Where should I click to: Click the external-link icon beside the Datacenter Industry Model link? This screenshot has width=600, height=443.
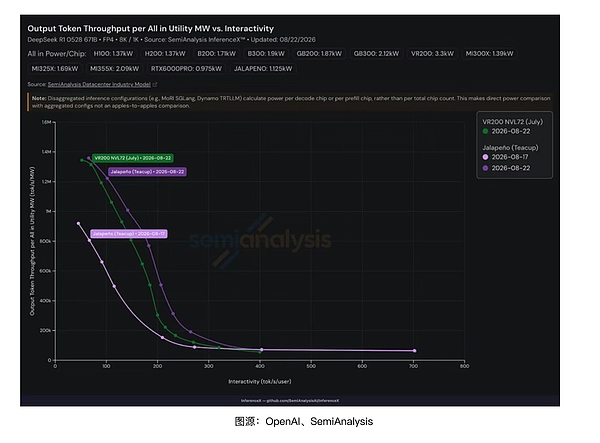click(155, 84)
